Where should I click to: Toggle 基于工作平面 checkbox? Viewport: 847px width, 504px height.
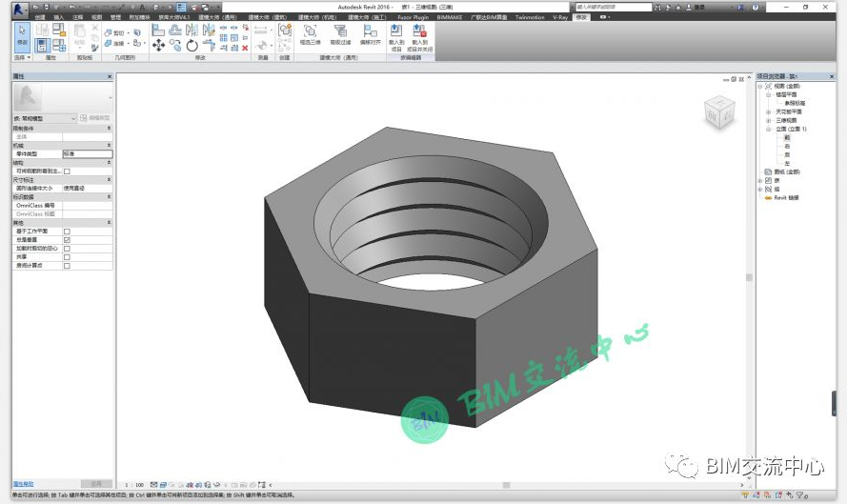67,232
